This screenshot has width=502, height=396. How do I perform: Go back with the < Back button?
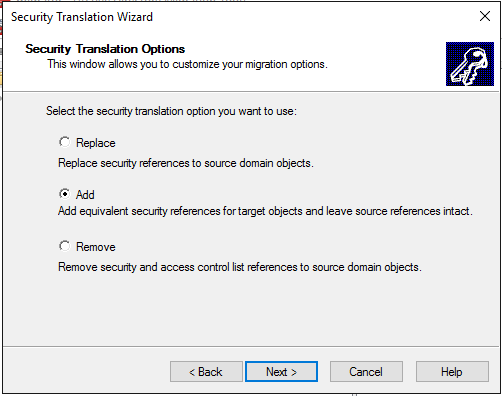point(206,372)
